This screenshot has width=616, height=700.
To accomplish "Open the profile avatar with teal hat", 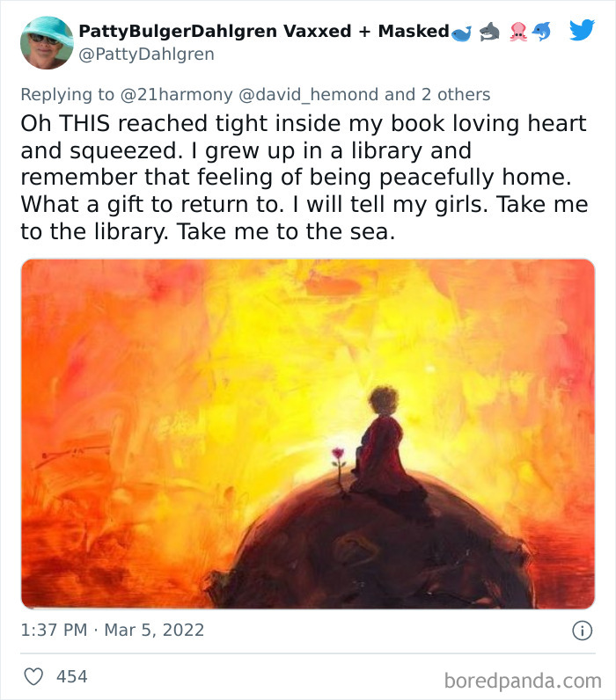I will click(x=47, y=43).
